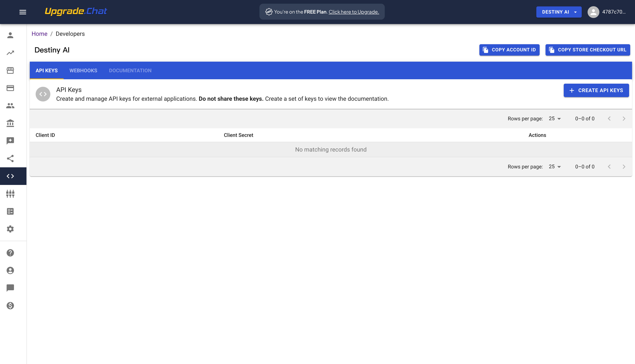Open the storefront sidebar icon
This screenshot has width=635, height=364.
point(10,70)
